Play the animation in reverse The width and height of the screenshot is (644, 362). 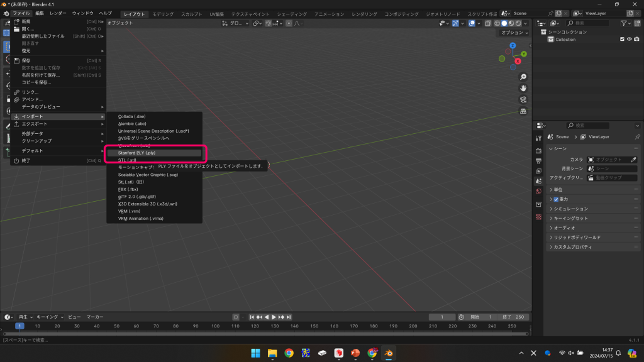pyautogui.click(x=267, y=317)
